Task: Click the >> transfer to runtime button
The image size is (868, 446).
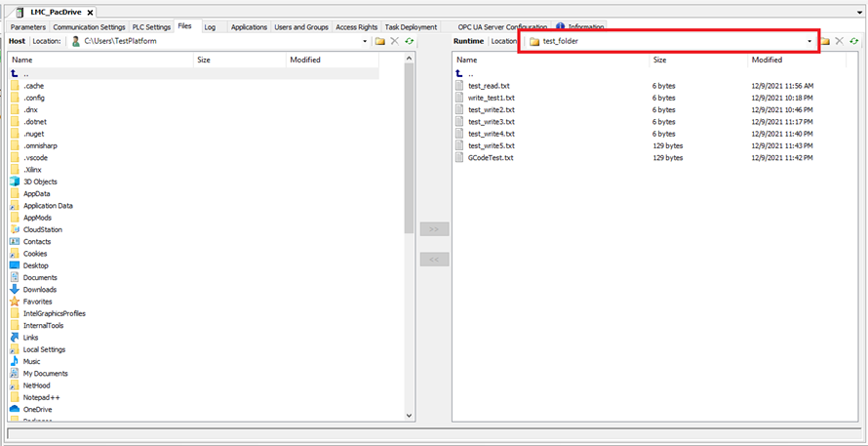Action: pyautogui.click(x=434, y=229)
